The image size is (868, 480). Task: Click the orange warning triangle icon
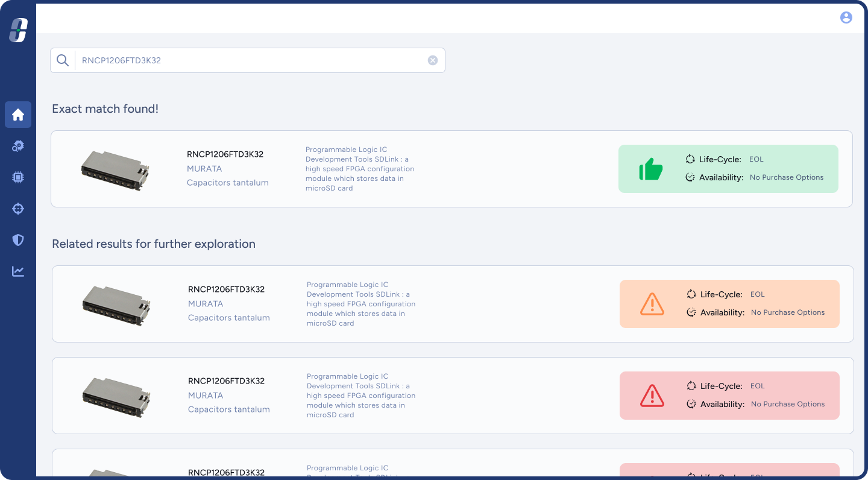[652, 304]
